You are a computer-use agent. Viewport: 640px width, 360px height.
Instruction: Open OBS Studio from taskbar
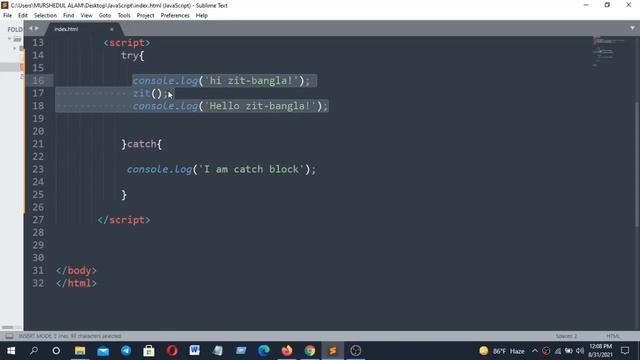click(356, 351)
